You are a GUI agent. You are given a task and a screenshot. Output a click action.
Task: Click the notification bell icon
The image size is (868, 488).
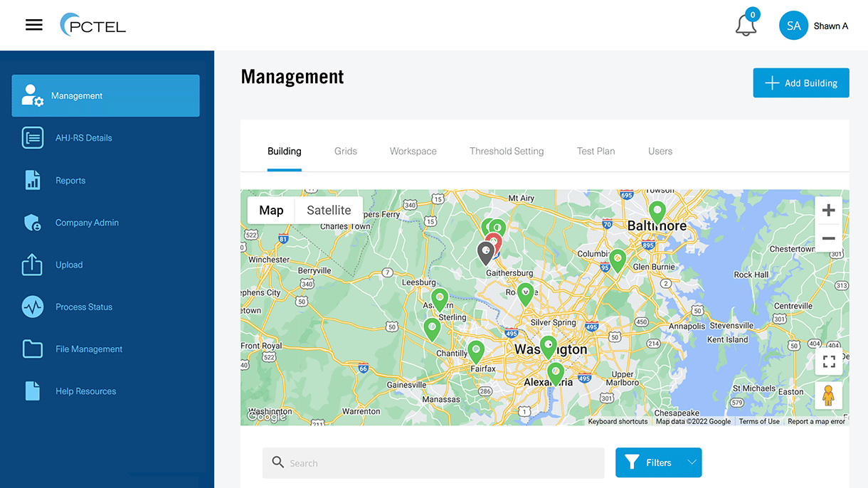[746, 25]
